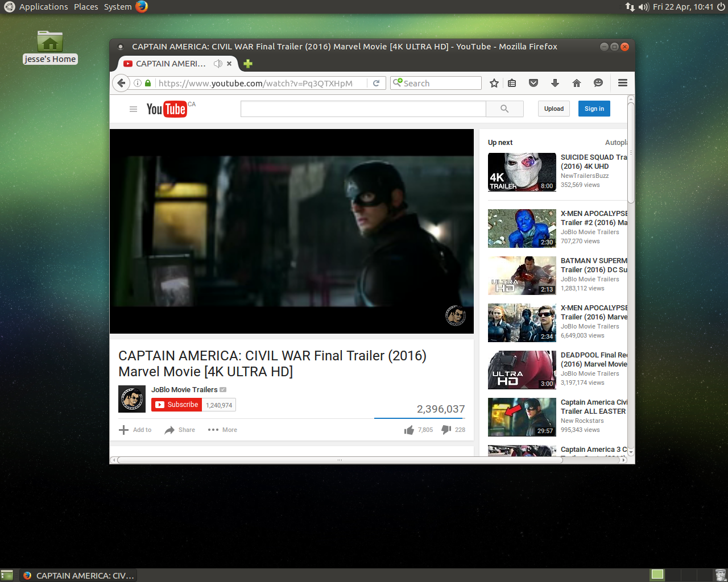Viewport: 728px width, 582px height.
Task: Open NewTrailersBuzz channel link
Action: (585, 176)
